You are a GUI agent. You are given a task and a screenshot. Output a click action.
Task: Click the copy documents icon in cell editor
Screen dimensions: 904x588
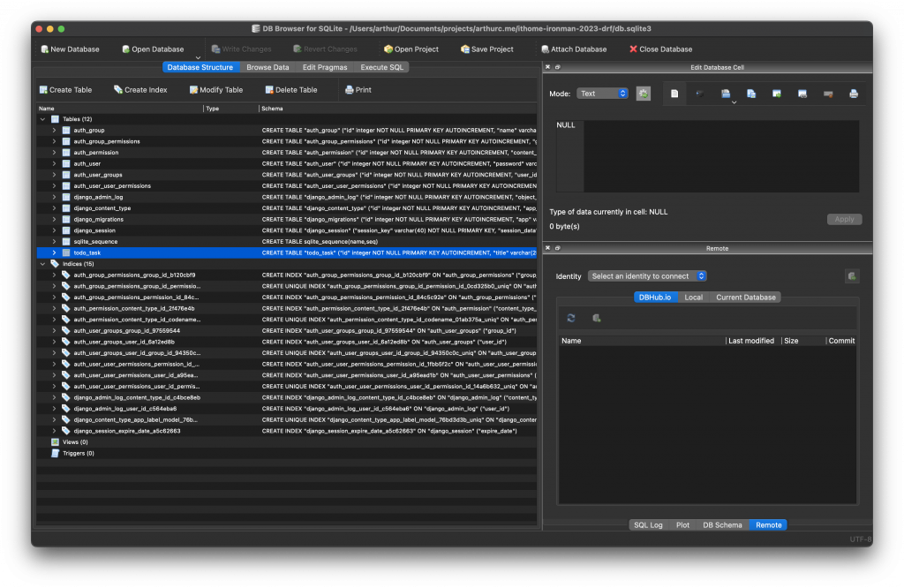(751, 94)
